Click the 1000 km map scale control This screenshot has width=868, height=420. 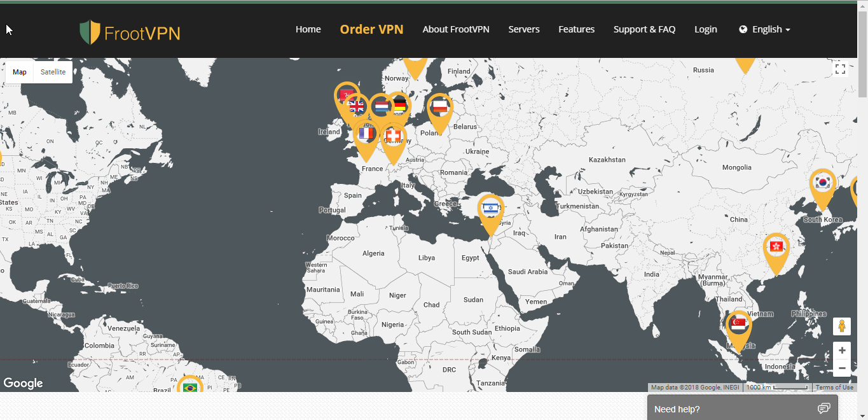(777, 388)
